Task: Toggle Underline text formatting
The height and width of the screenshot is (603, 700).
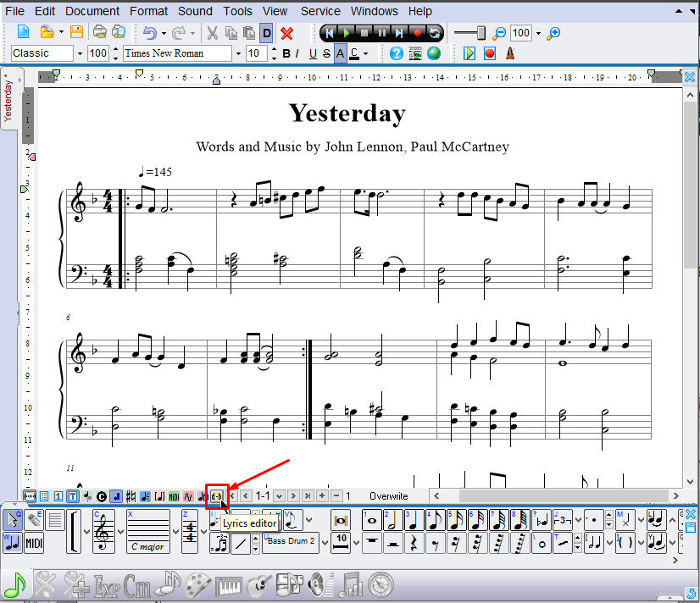Action: pos(313,53)
